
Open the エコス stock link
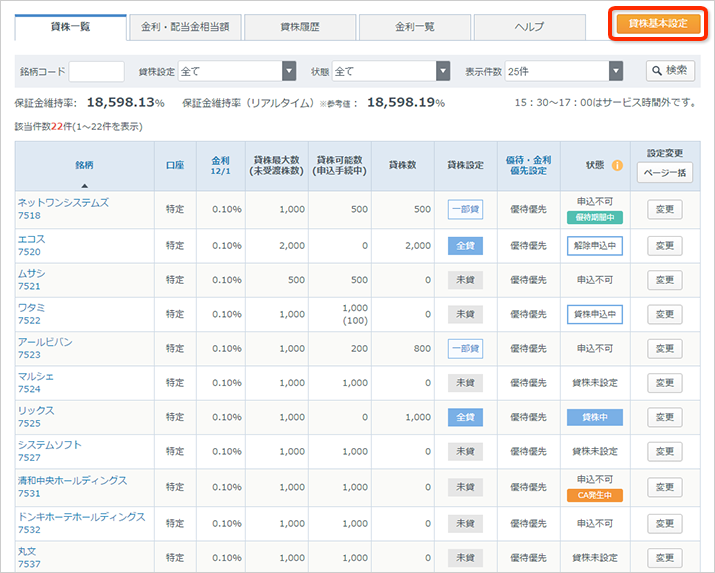click(31, 240)
